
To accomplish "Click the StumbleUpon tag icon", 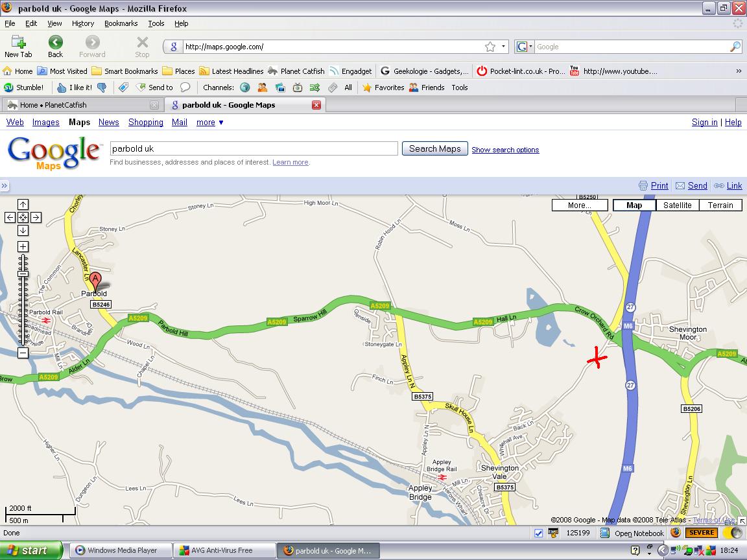I will tap(123, 87).
